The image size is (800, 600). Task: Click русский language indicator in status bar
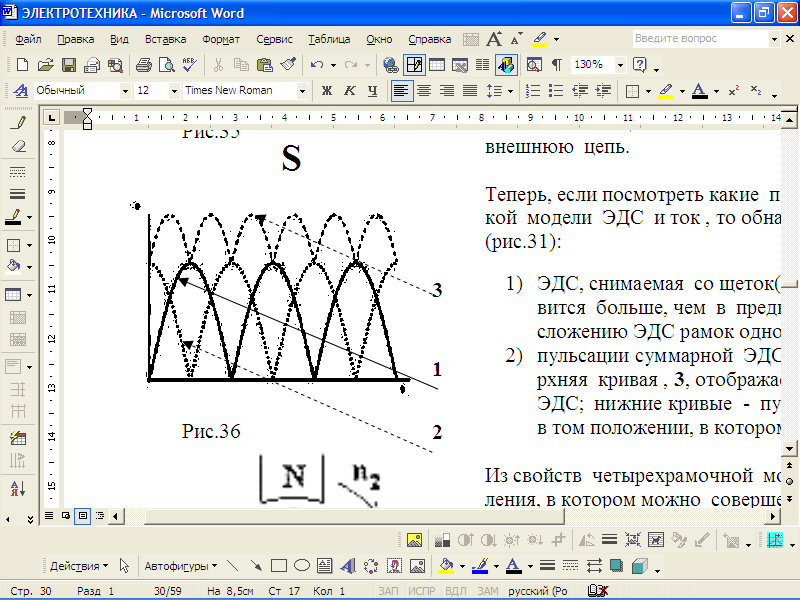[538, 591]
